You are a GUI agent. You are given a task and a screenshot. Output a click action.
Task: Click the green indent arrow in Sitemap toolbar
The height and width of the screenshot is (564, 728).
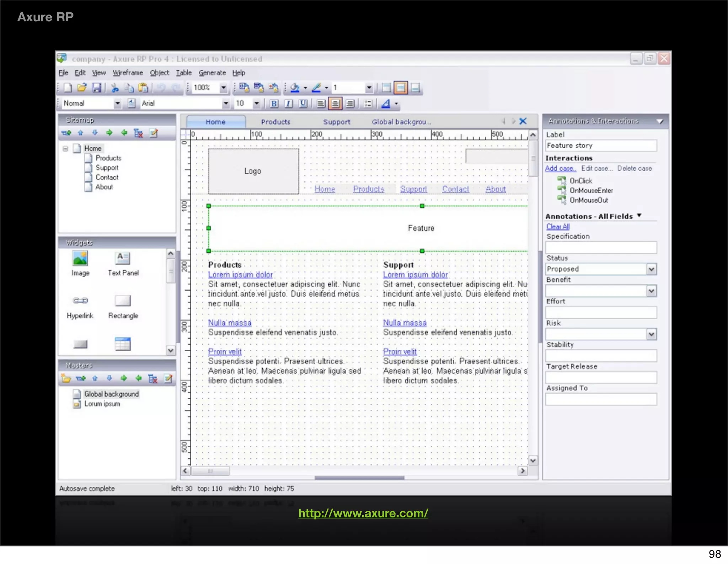109,133
